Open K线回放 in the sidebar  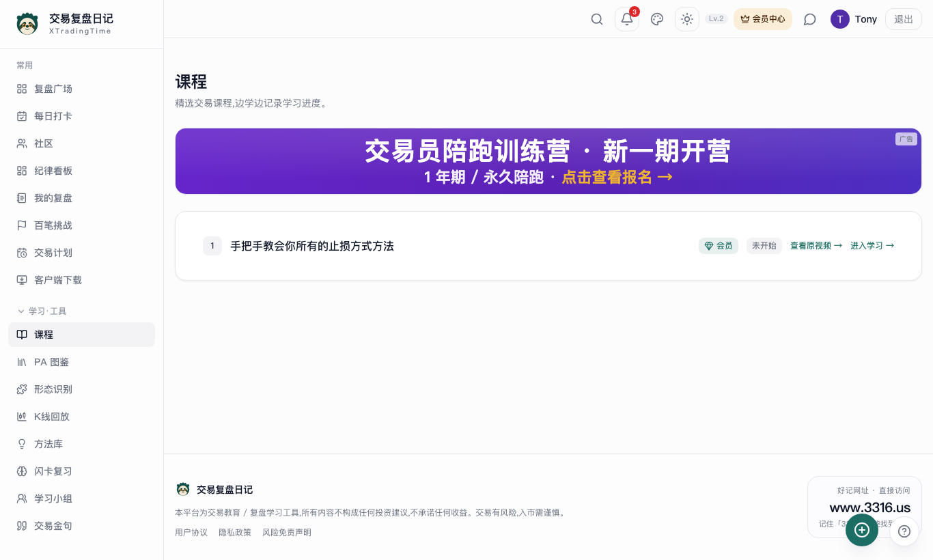pos(81,417)
